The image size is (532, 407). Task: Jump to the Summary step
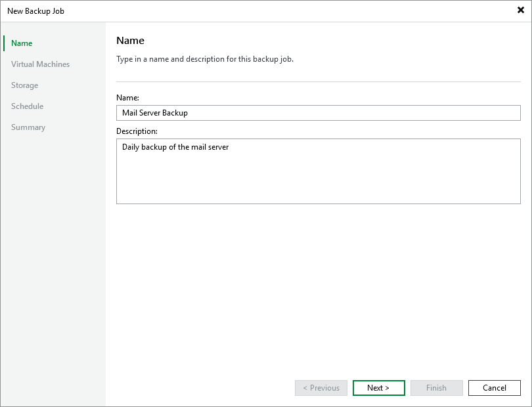[x=28, y=127]
